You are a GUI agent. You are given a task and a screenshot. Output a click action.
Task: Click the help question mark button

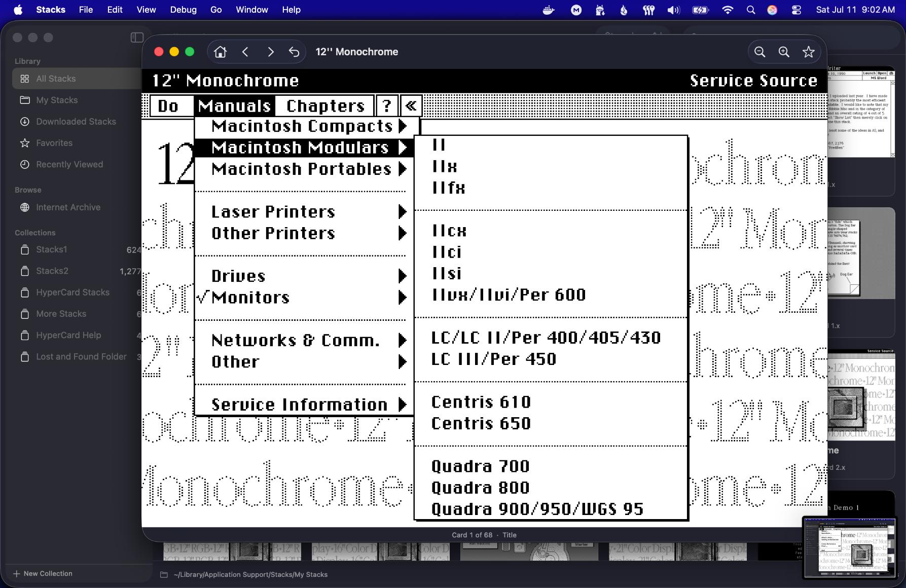click(x=387, y=106)
